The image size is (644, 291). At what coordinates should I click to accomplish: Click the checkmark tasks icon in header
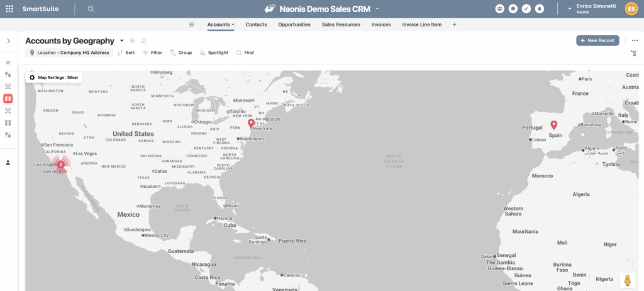[x=526, y=9]
